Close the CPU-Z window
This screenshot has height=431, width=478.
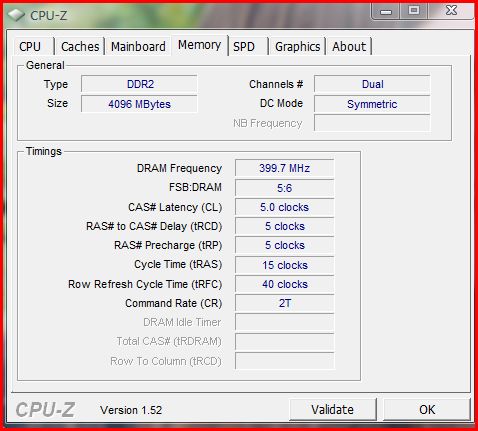point(451,11)
